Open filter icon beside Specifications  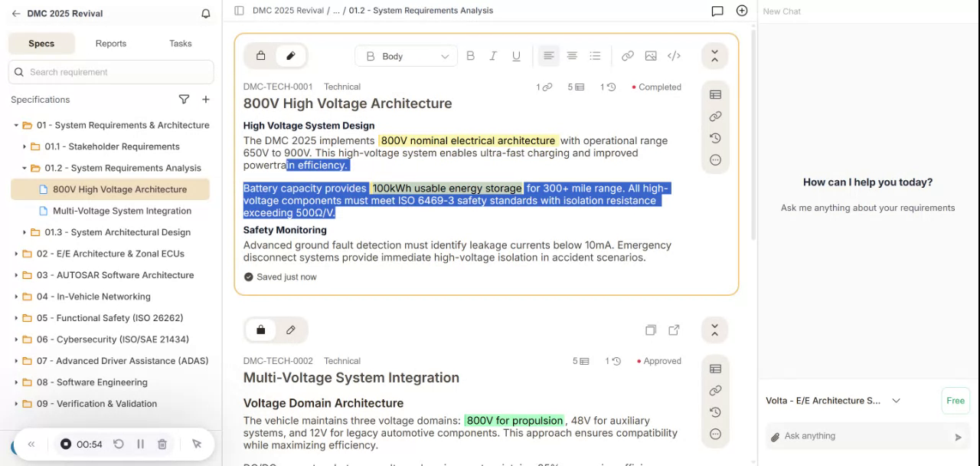click(x=184, y=100)
